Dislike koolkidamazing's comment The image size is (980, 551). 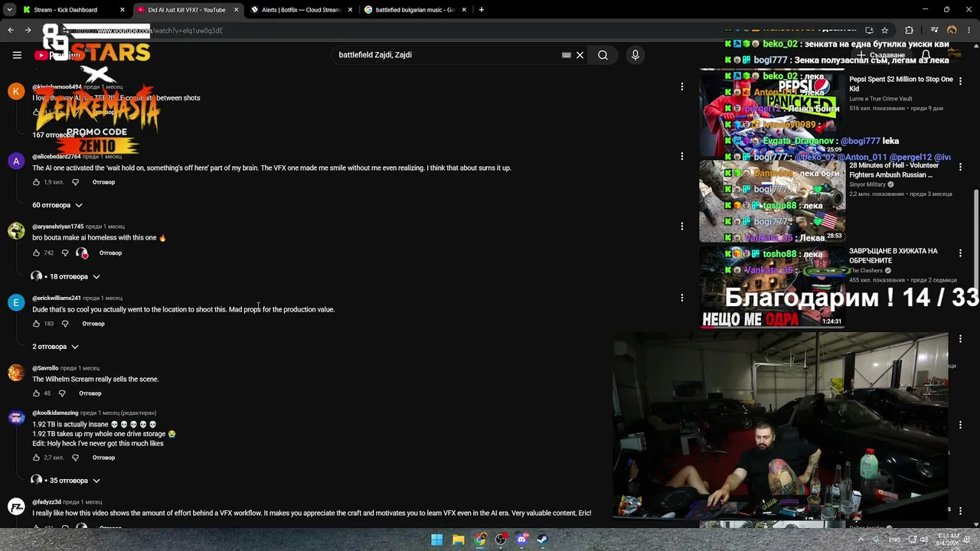[x=75, y=458]
